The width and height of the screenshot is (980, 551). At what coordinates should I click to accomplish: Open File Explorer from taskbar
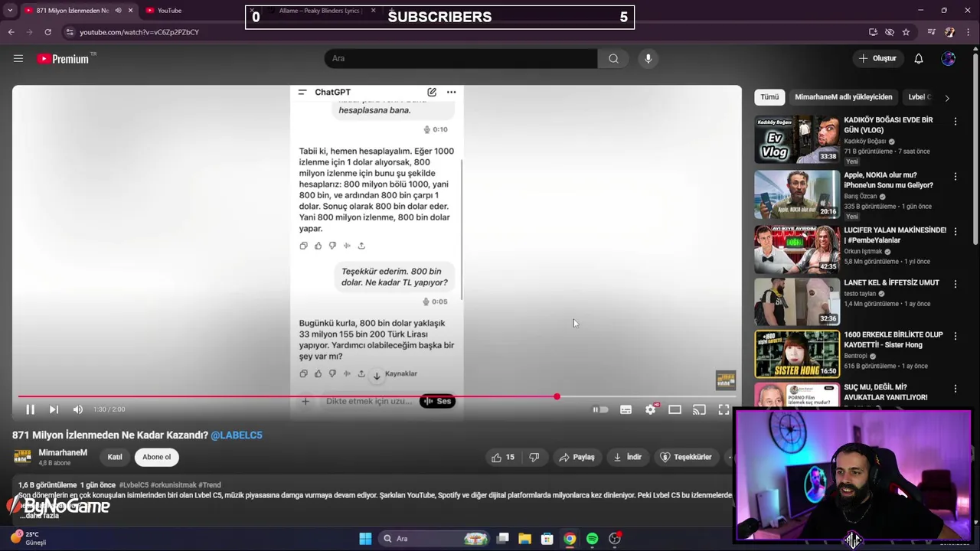click(x=524, y=539)
